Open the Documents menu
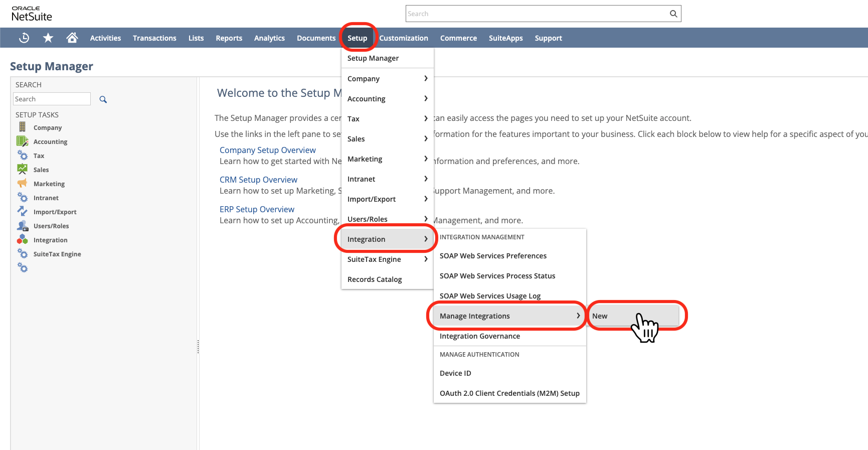Viewport: 868px width, 450px height. 316,38
